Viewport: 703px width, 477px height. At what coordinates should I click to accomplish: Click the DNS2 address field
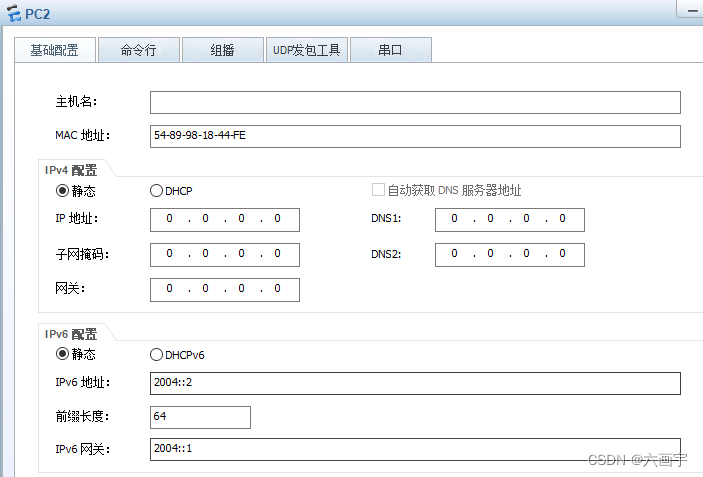(x=510, y=255)
